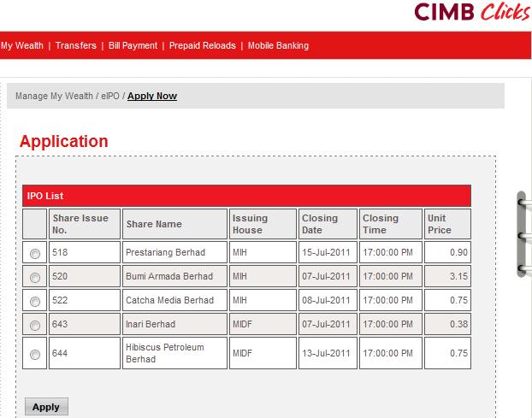The height and width of the screenshot is (418, 532).
Task: Click the Hibiscus Petroleum Berhad share name
Action: click(165, 353)
